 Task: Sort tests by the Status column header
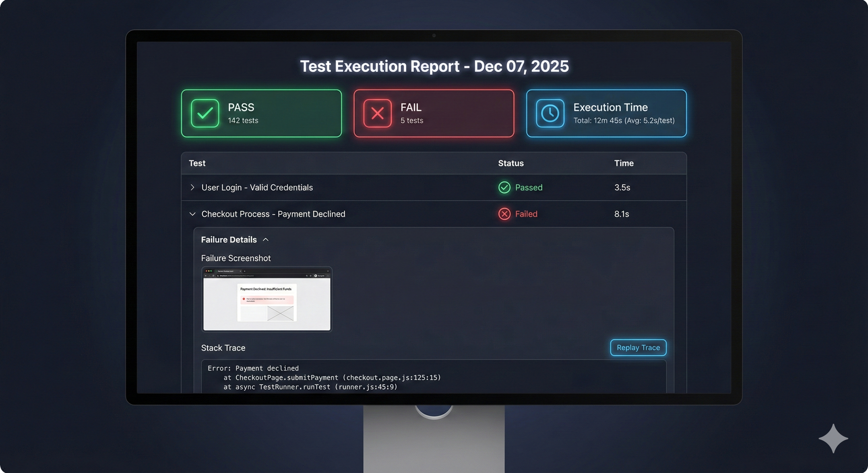click(x=510, y=163)
